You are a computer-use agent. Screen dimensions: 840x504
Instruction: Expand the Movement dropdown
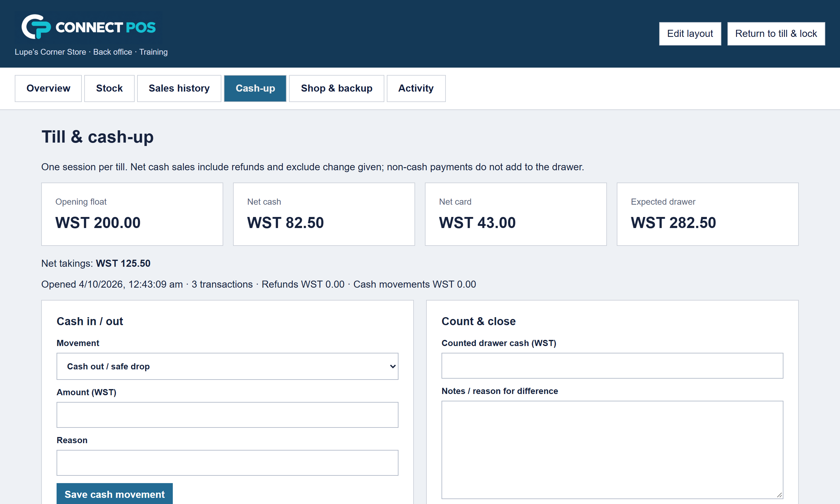[x=227, y=366]
